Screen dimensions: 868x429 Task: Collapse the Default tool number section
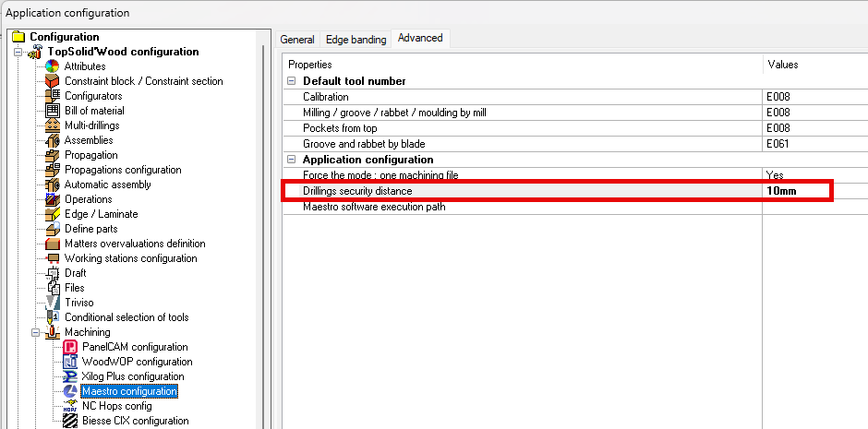[292, 81]
